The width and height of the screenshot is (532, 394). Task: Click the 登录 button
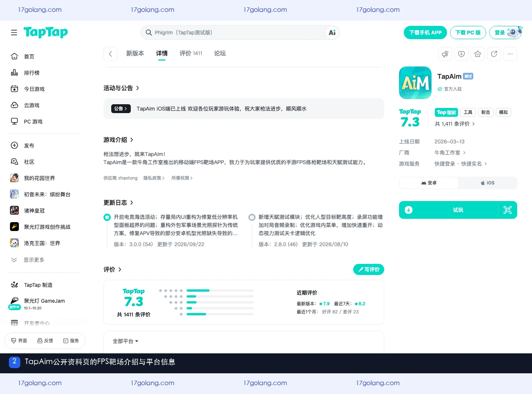pos(505,33)
